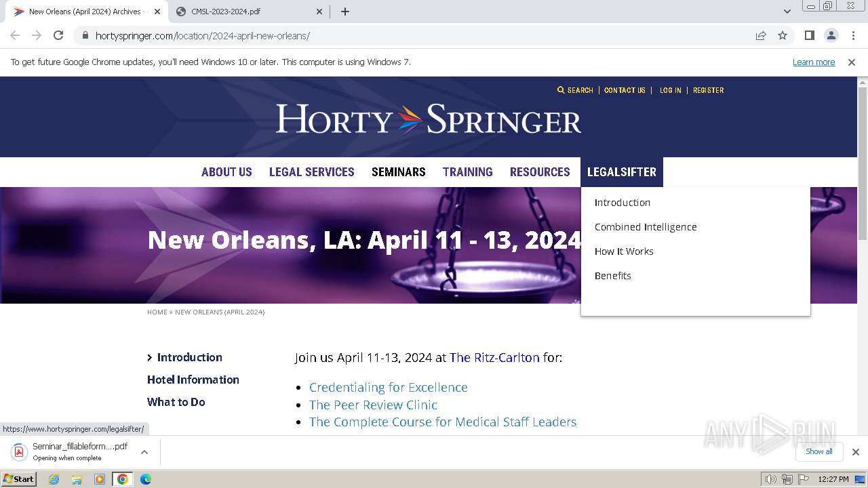Click the volume speaker tray icon
The width and height of the screenshot is (868, 488).
pos(771,479)
